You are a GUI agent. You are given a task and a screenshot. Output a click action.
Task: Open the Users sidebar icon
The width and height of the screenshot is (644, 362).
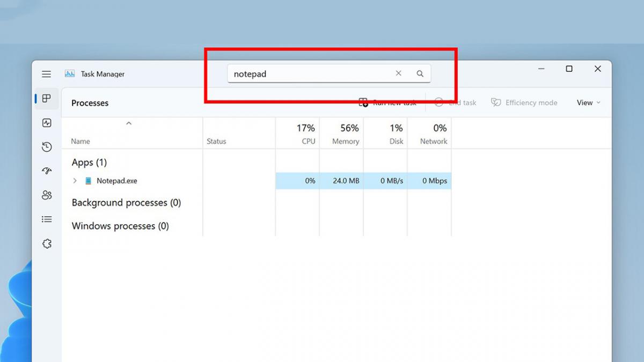(x=47, y=195)
